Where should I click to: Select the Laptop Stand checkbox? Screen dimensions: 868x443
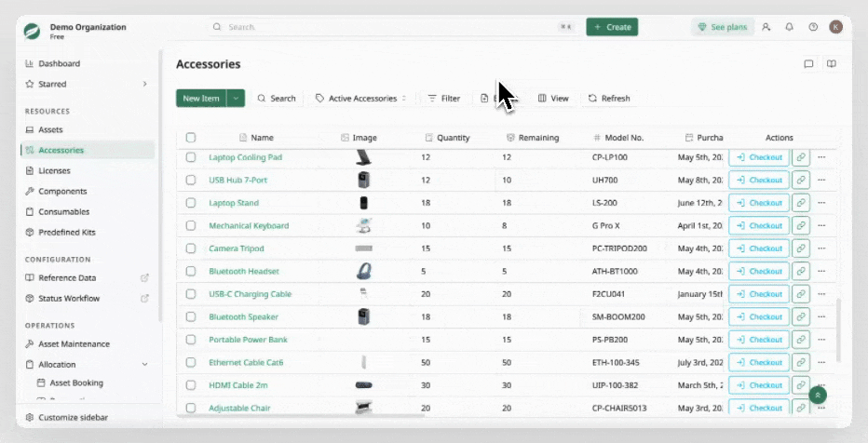[x=191, y=202]
